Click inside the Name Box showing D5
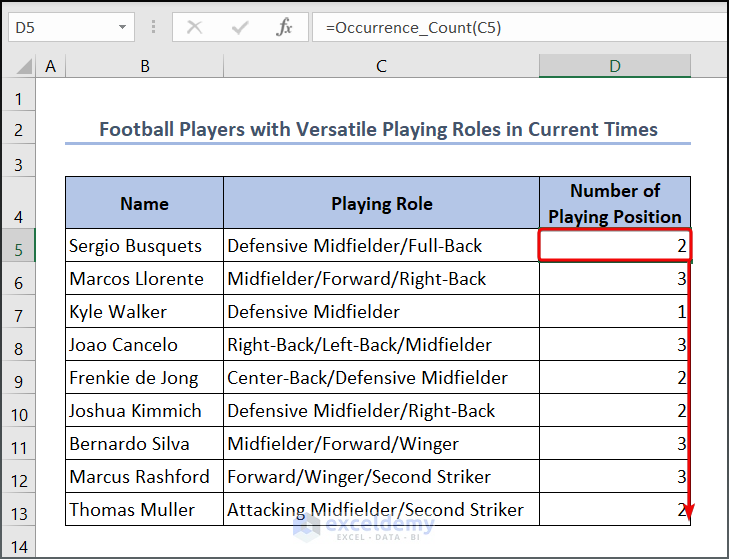 58,28
